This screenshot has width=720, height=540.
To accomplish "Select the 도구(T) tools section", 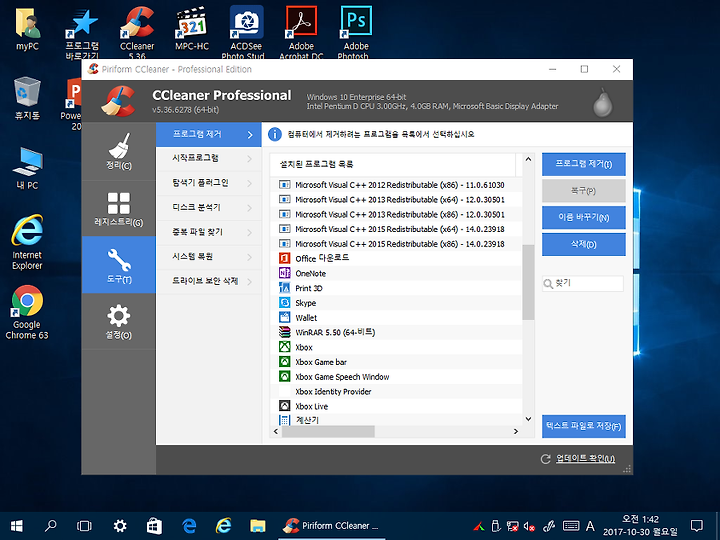I will pyautogui.click(x=119, y=265).
